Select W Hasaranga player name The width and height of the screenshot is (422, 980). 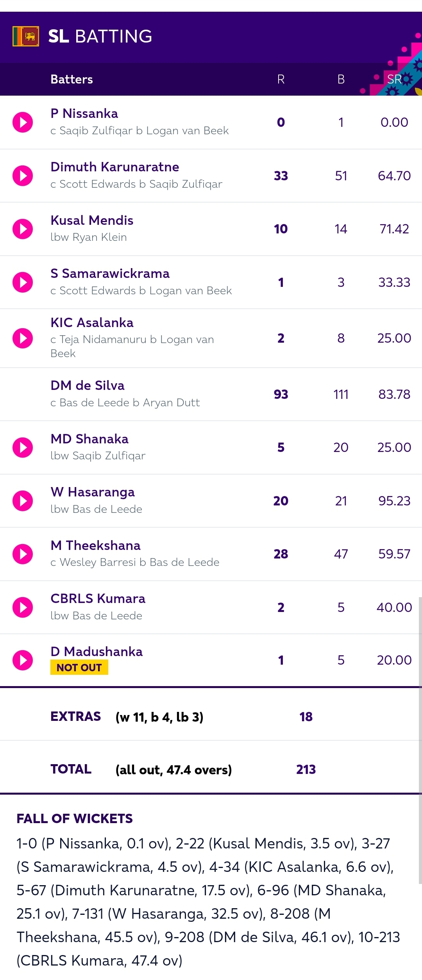(x=93, y=492)
